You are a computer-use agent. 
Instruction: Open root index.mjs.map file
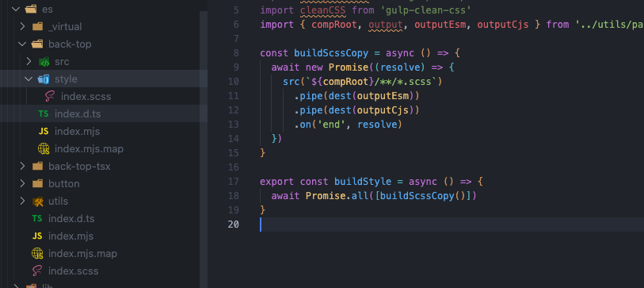[x=82, y=254]
